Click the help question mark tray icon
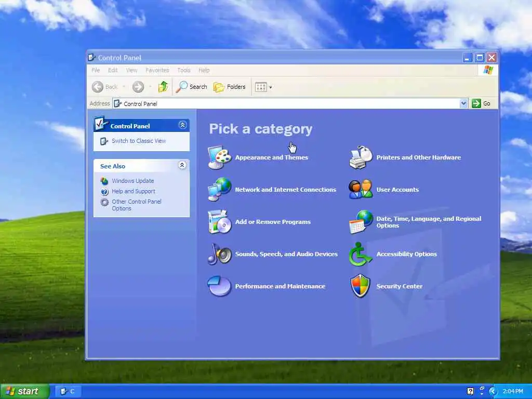This screenshot has height=399, width=532. (470, 392)
